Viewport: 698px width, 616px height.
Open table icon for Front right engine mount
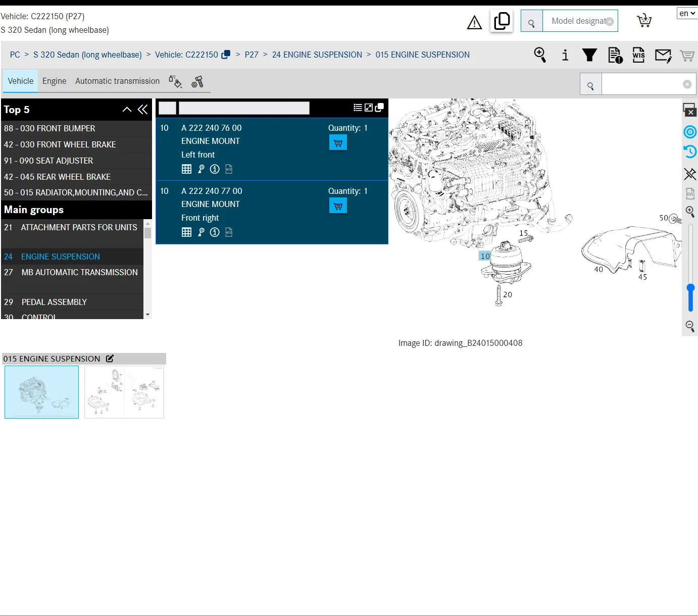tap(186, 232)
